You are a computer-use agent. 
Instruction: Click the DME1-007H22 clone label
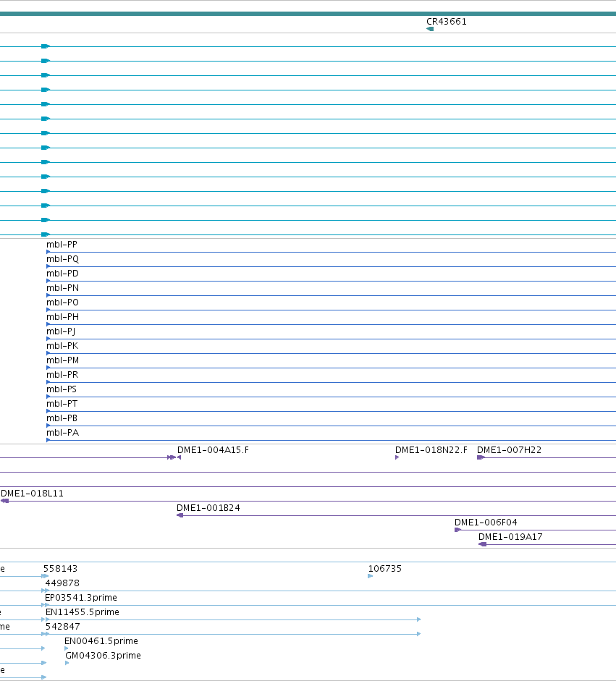pos(509,450)
